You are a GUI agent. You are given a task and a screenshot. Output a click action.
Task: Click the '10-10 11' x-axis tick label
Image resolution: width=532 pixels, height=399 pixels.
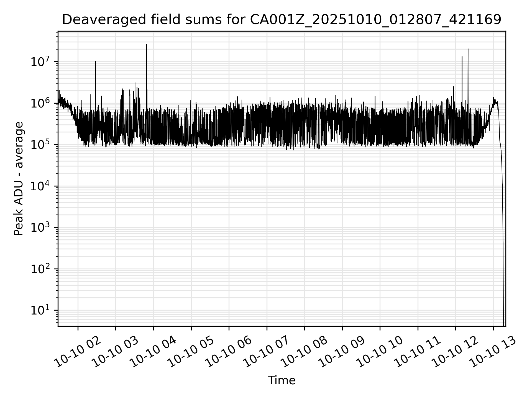417,352
